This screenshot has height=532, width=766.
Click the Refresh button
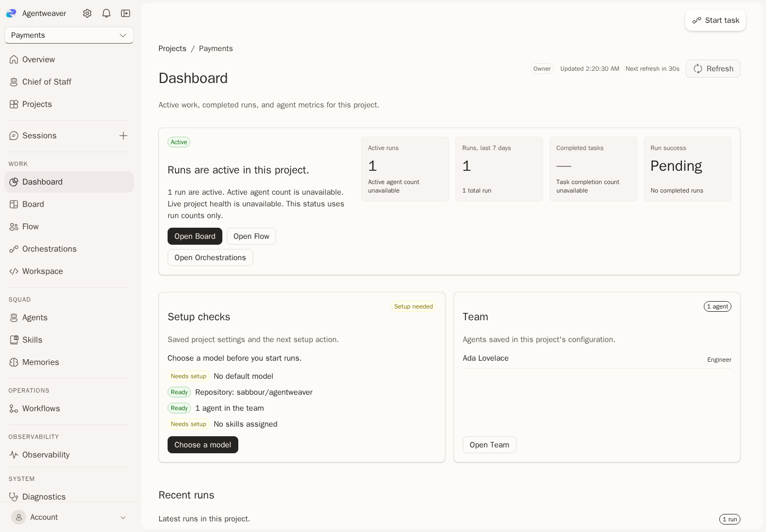[713, 69]
